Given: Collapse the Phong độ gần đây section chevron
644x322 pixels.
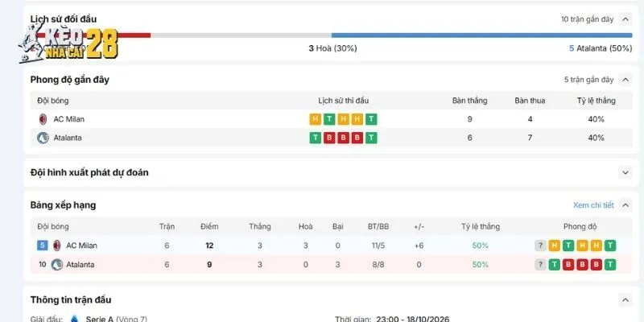Looking at the screenshot, I should [x=625, y=80].
